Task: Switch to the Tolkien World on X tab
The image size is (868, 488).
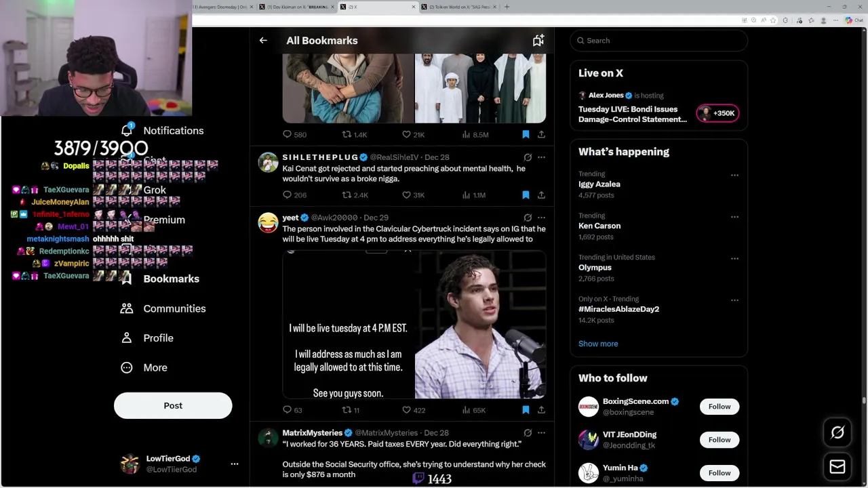Action: tap(458, 7)
